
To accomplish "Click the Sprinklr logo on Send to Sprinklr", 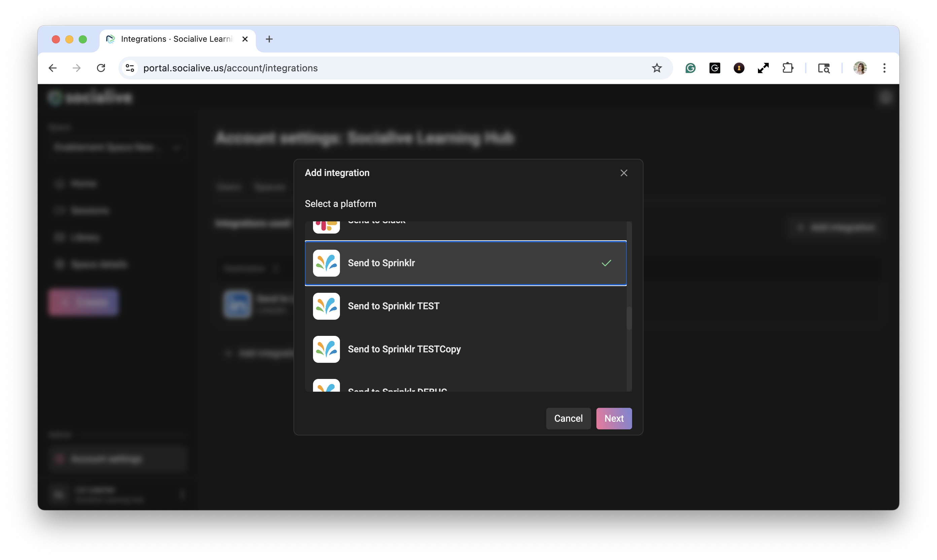I will point(326,263).
